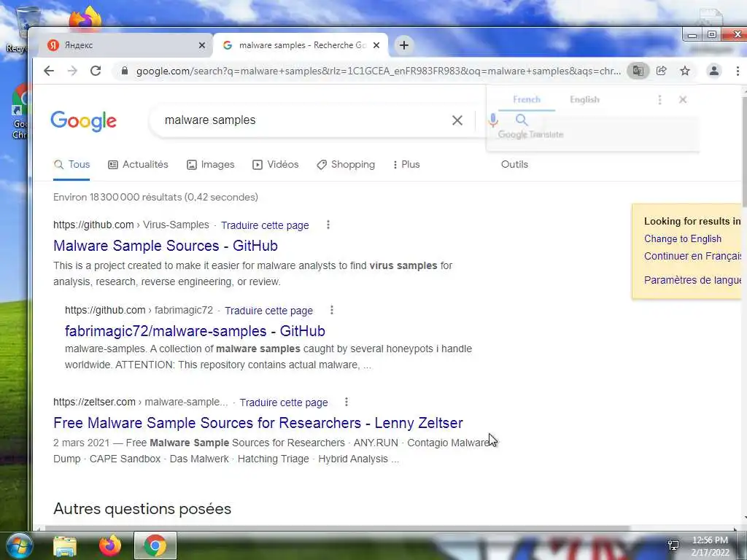Open the Chrome three-dot menu

[738, 71]
